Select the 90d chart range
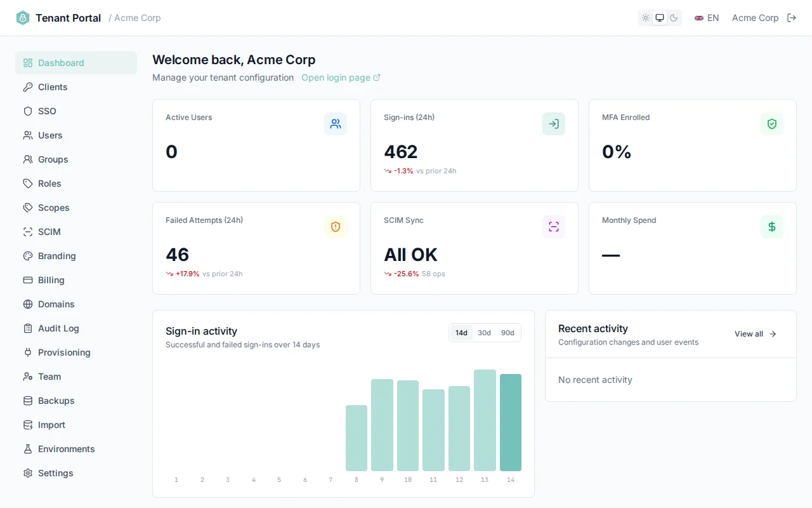 tap(507, 333)
